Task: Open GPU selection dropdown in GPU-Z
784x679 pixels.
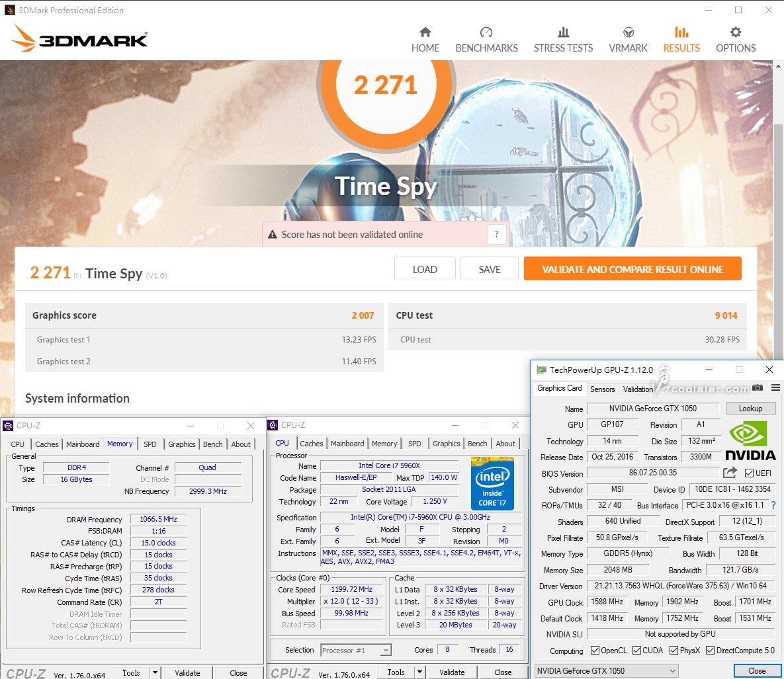Action: (x=607, y=670)
